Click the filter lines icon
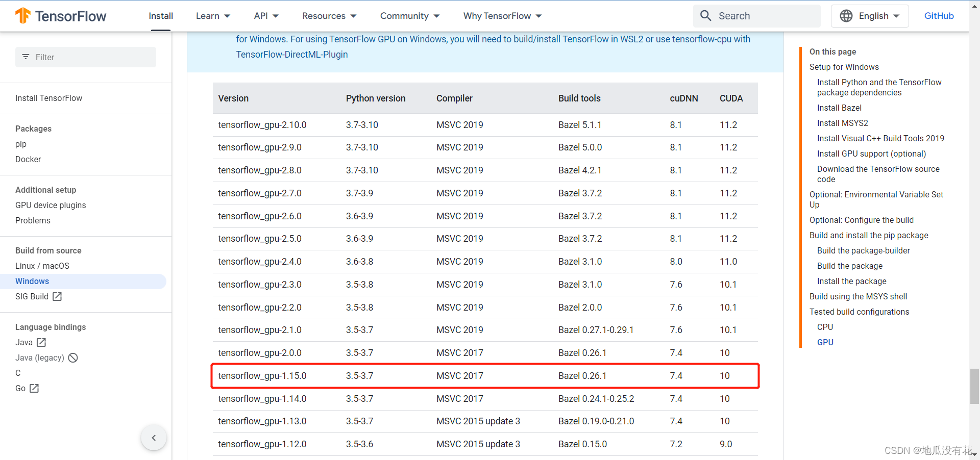Screen dimensions: 980x460 coord(26,57)
